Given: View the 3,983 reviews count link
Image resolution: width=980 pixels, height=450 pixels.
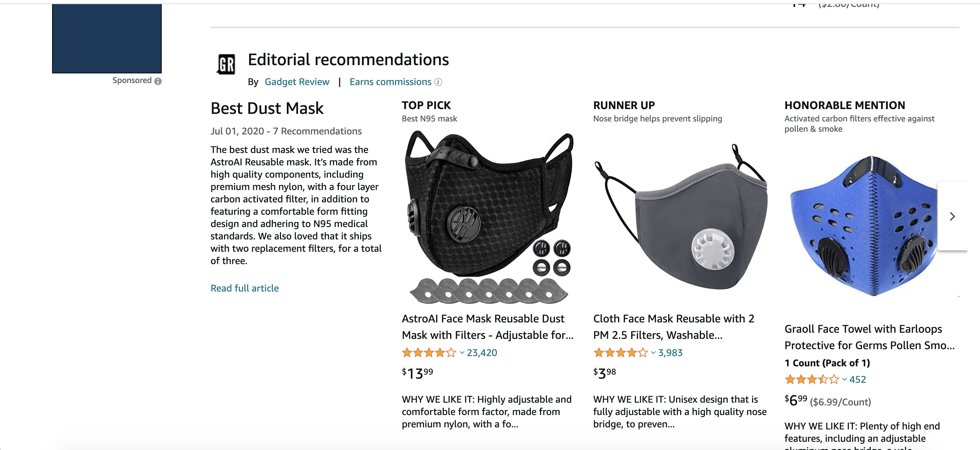Looking at the screenshot, I should (x=670, y=353).
